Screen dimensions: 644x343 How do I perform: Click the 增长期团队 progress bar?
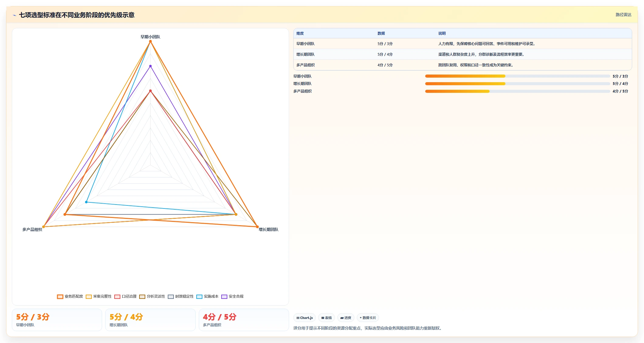[x=517, y=84]
